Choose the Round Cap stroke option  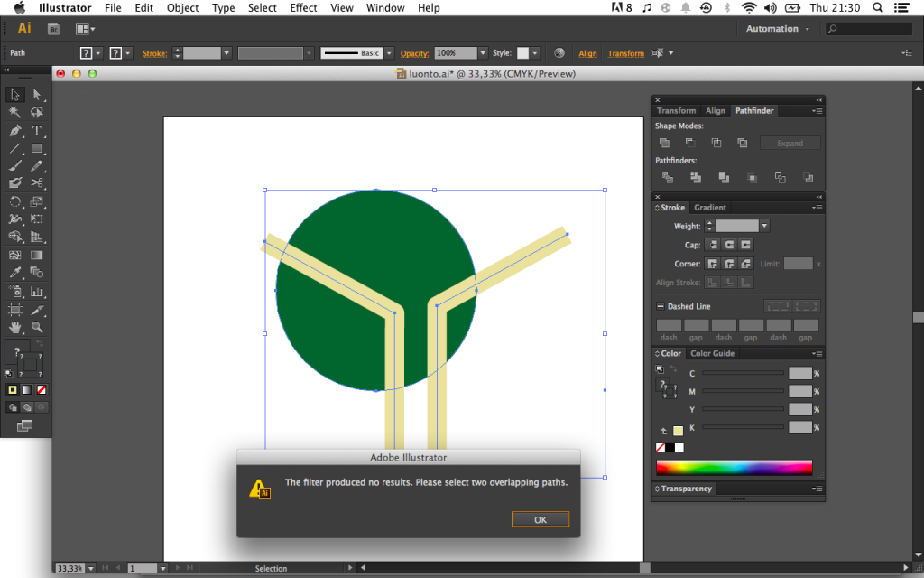coord(729,245)
